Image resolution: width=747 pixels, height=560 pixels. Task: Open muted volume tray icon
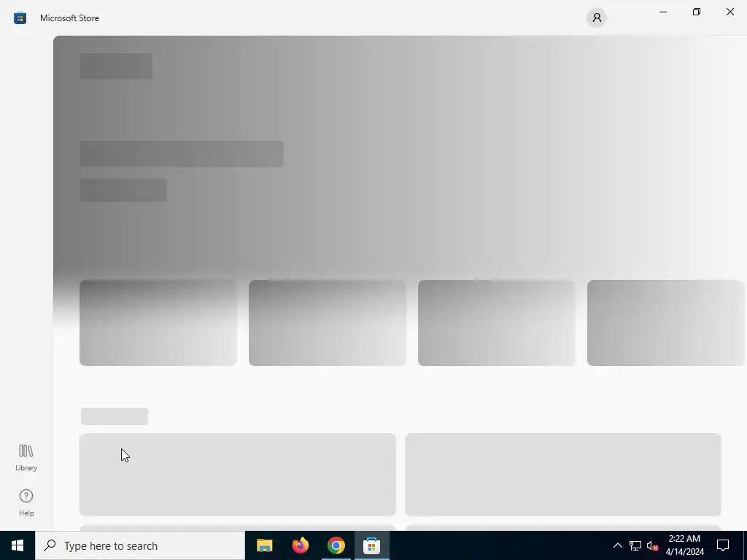(652, 545)
